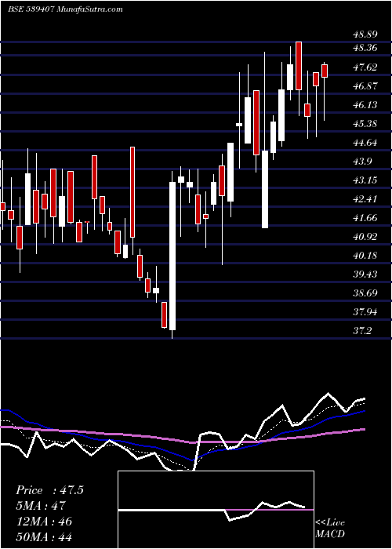Click the 40.18 price axis label

point(365,256)
